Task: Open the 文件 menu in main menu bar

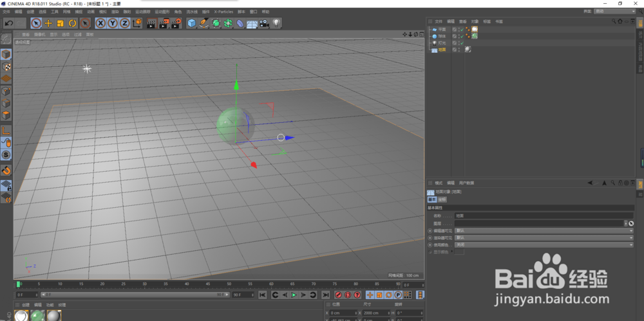Action: tap(6, 12)
